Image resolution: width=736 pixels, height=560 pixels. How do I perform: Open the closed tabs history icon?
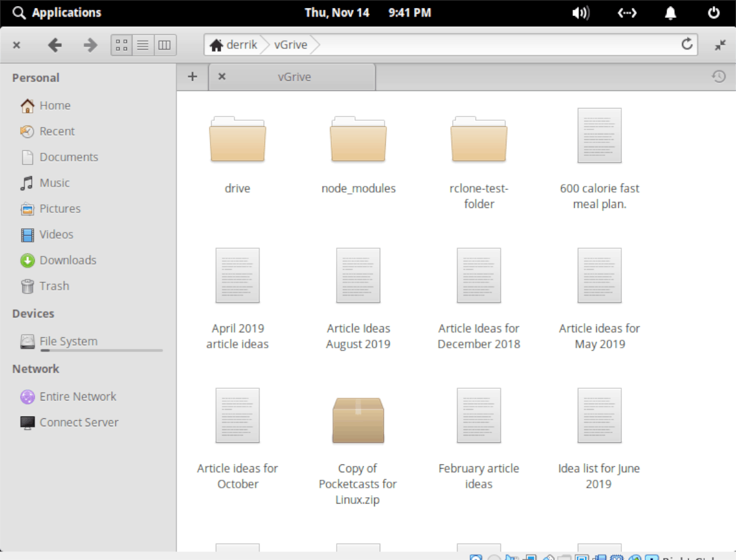pos(718,77)
